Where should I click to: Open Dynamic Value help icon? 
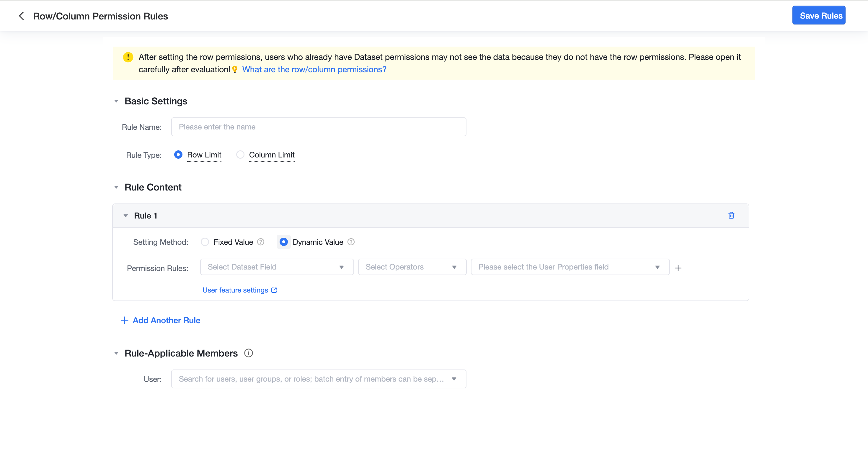(x=351, y=242)
